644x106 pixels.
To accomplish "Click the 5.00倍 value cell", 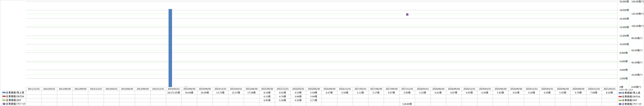I will 407,93.
